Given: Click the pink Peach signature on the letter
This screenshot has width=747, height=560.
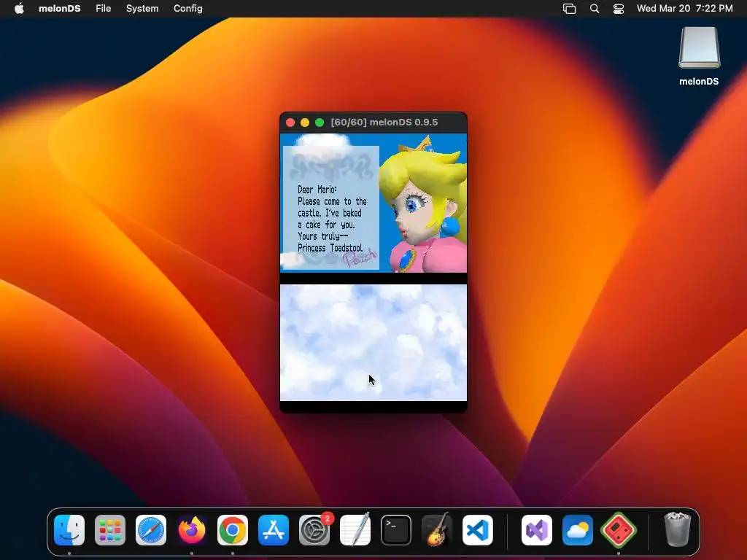Looking at the screenshot, I should coord(360,259).
